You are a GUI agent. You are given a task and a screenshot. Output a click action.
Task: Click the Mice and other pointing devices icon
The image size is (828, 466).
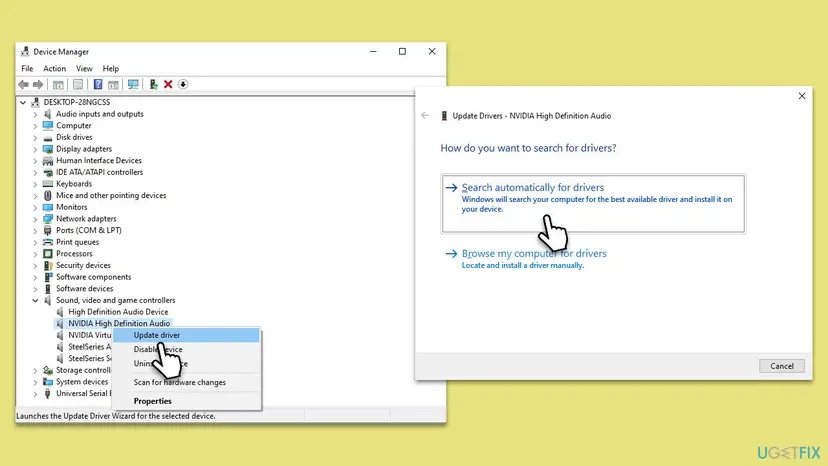[48, 195]
